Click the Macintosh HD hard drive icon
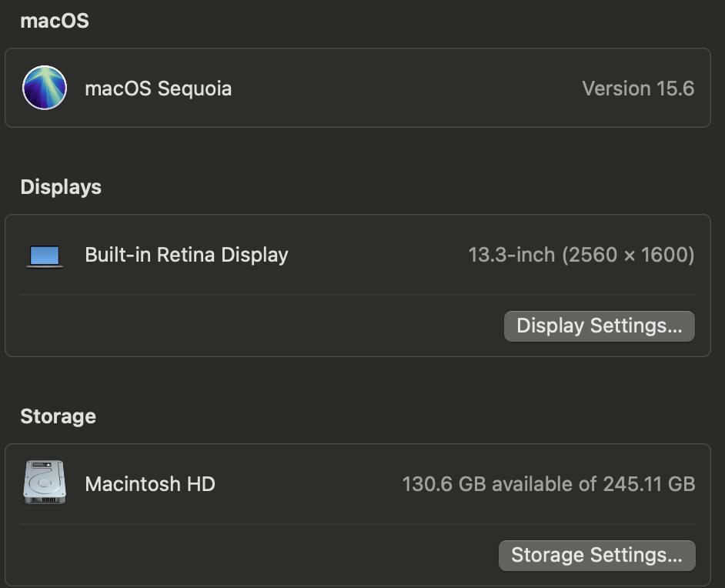725x588 pixels. tap(45, 483)
